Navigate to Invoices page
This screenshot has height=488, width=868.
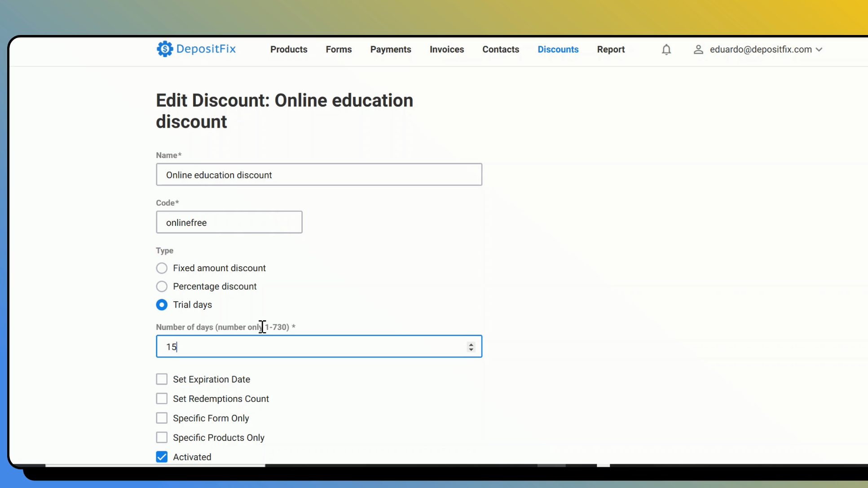pyautogui.click(x=446, y=49)
